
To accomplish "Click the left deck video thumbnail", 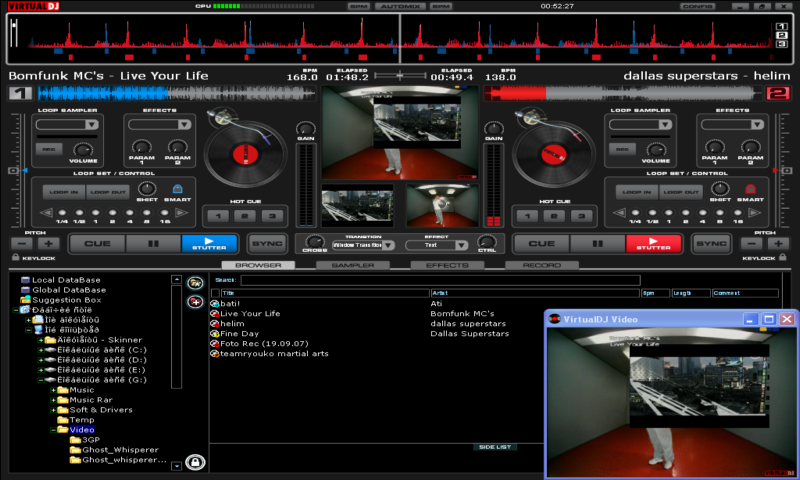I will [357, 206].
